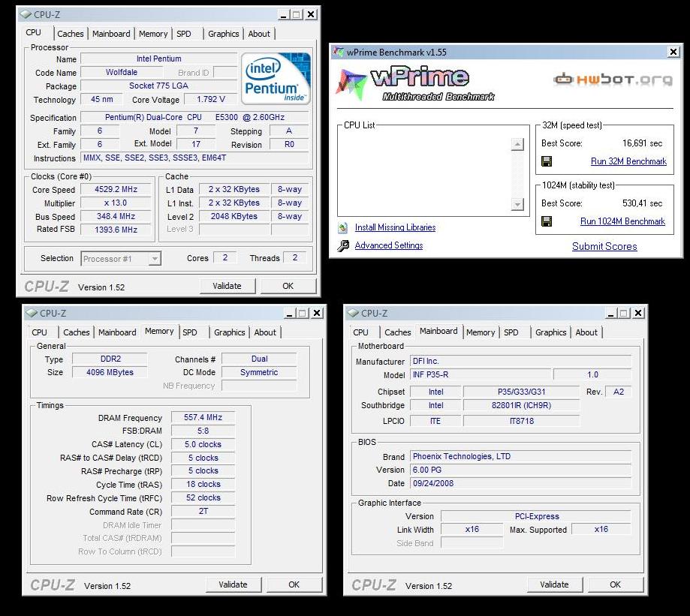Click the 32M Best Score 16,691 sec
690x616 pixels.
point(643,143)
